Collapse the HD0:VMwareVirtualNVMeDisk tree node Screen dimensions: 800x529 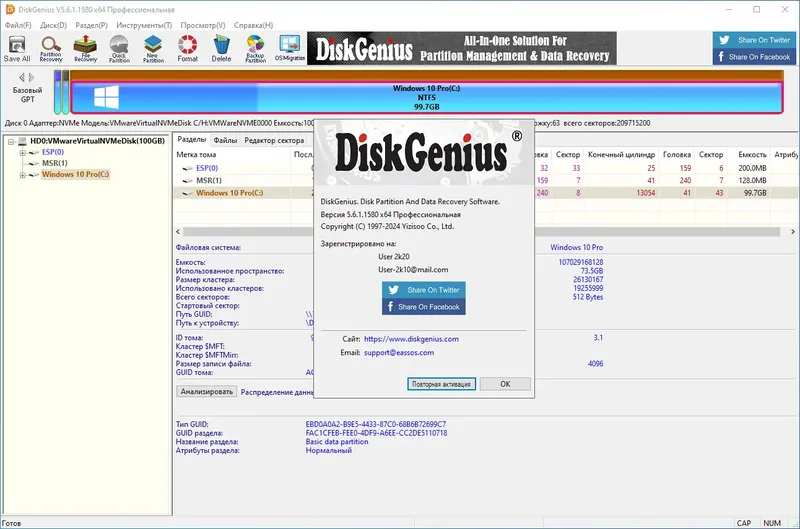coord(11,141)
